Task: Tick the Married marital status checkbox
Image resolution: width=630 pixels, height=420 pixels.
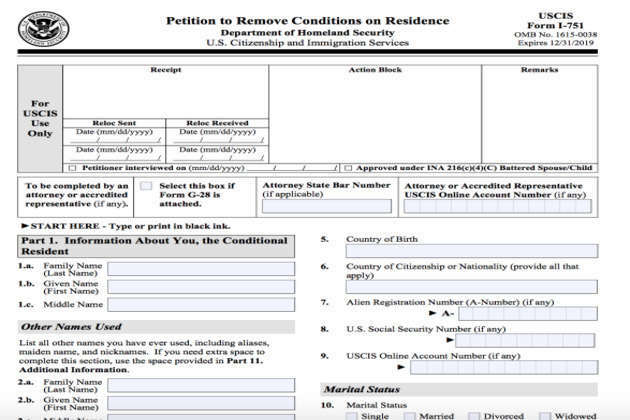Action: tap(409, 416)
